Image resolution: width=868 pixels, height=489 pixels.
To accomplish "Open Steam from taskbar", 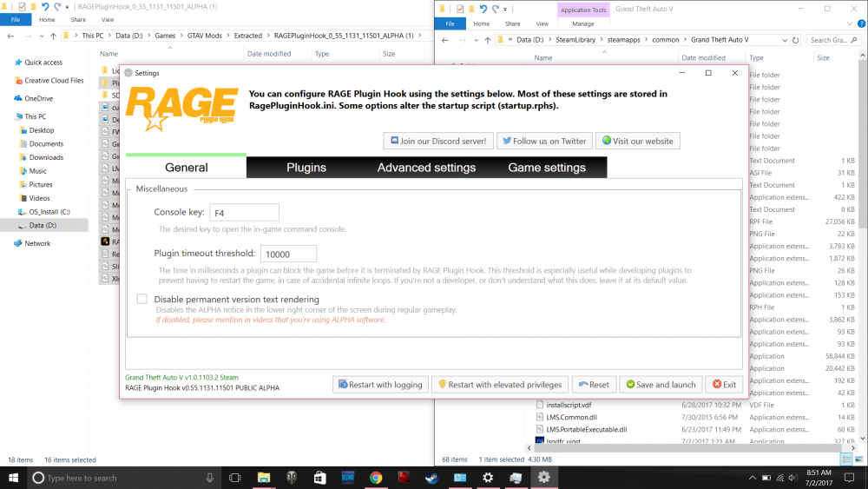I will [431, 478].
